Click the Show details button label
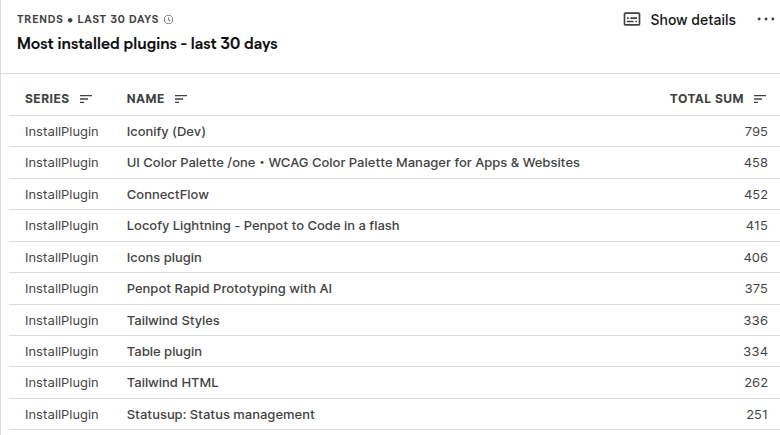 click(693, 20)
